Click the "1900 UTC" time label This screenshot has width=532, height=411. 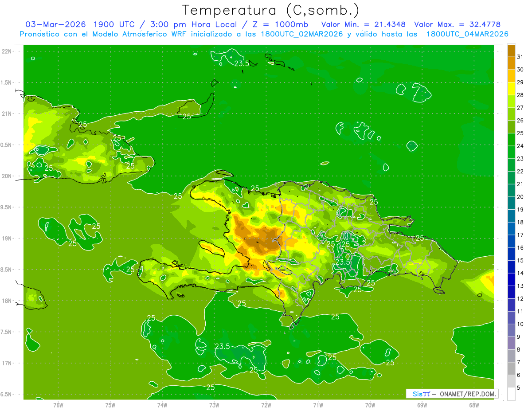pyautogui.click(x=114, y=24)
